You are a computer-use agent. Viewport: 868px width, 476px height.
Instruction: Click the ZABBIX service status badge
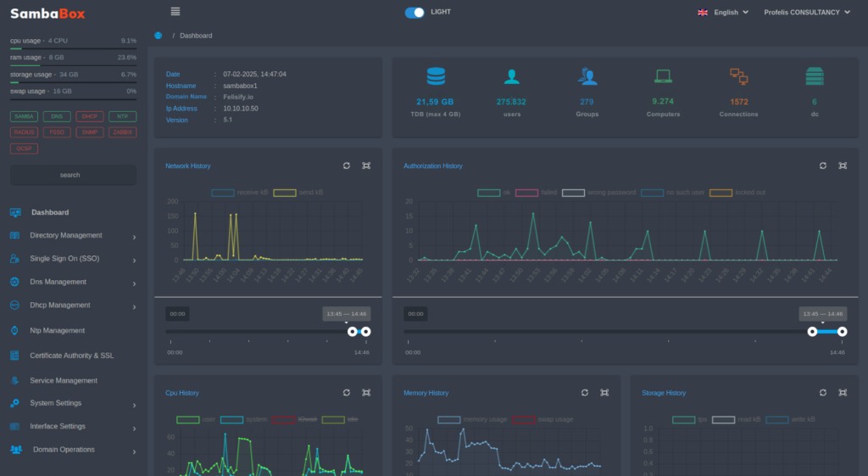122,132
